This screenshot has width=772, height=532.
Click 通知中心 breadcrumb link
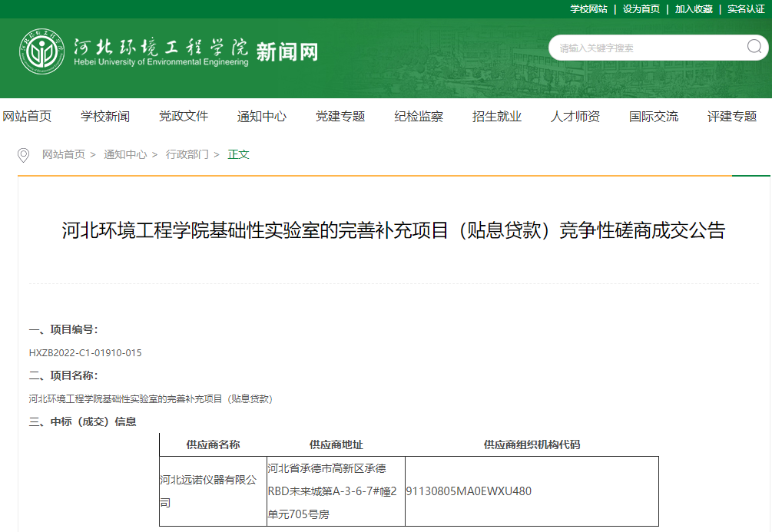pos(125,154)
